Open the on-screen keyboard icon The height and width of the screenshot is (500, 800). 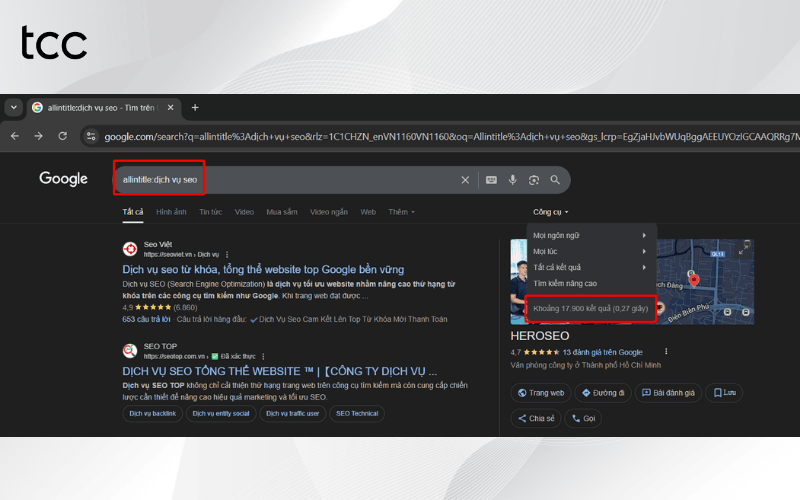491,180
